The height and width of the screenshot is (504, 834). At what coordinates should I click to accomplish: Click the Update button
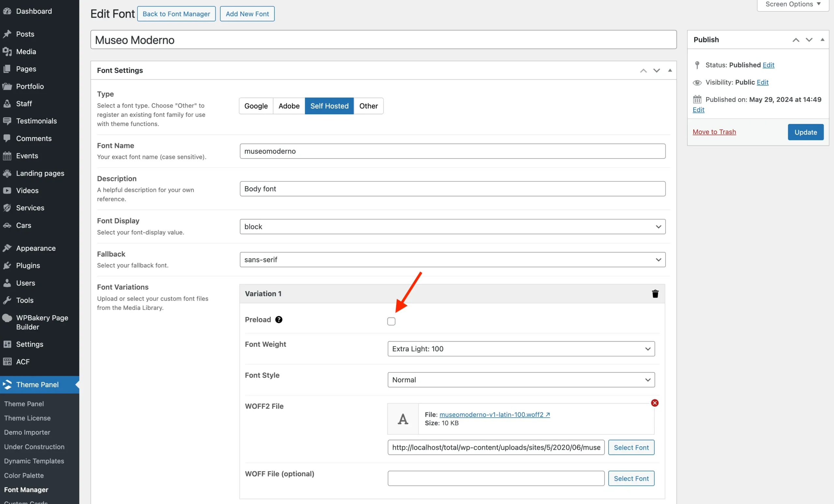pos(805,132)
